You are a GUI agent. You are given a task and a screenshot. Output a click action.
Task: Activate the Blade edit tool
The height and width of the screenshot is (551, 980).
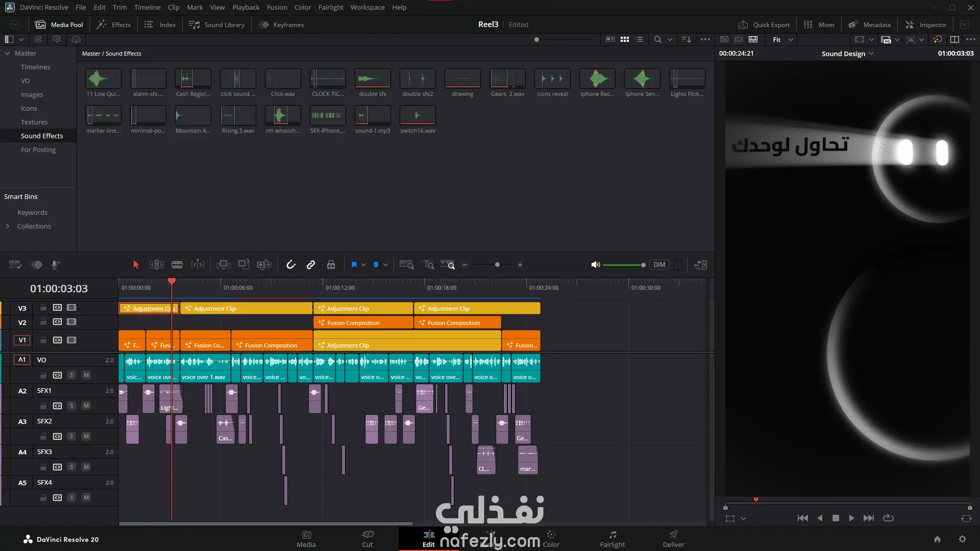(177, 265)
